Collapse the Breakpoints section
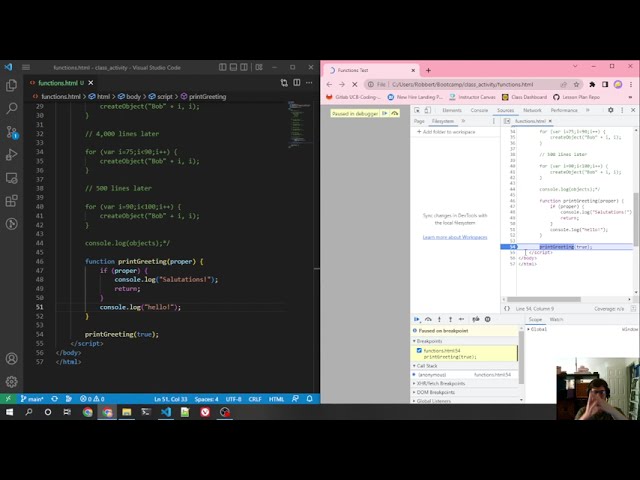This screenshot has height=480, width=640. coord(429,341)
